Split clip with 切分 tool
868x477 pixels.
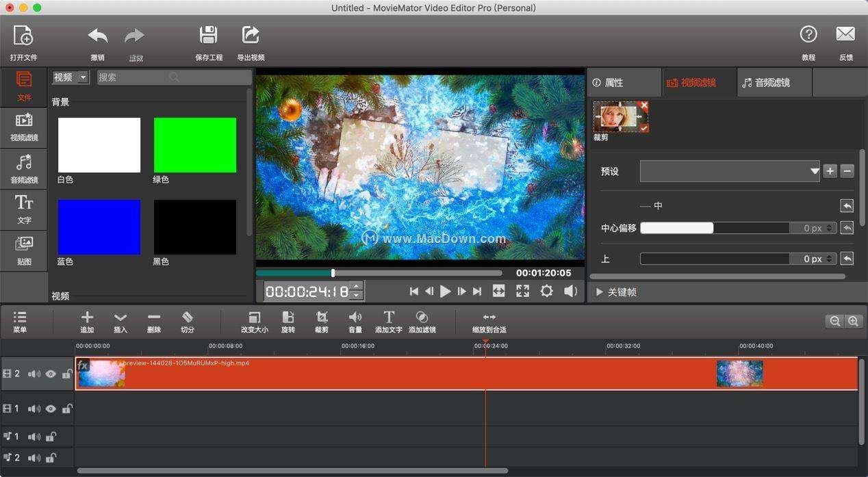coord(188,322)
